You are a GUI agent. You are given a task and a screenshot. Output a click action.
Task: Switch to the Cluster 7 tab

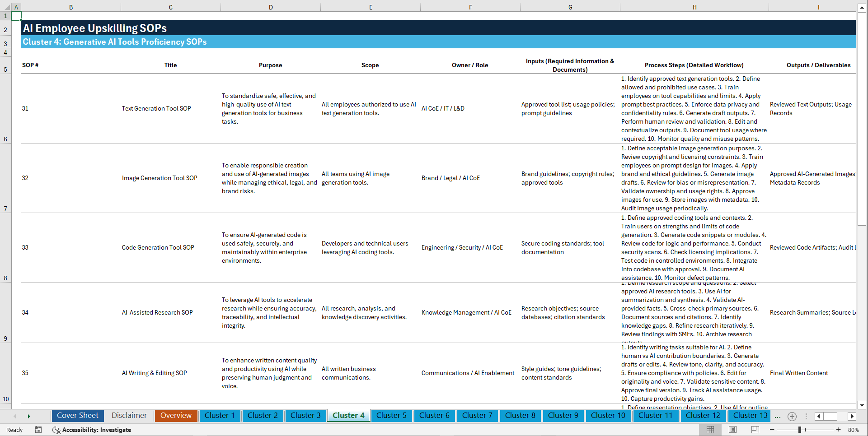(x=477, y=416)
